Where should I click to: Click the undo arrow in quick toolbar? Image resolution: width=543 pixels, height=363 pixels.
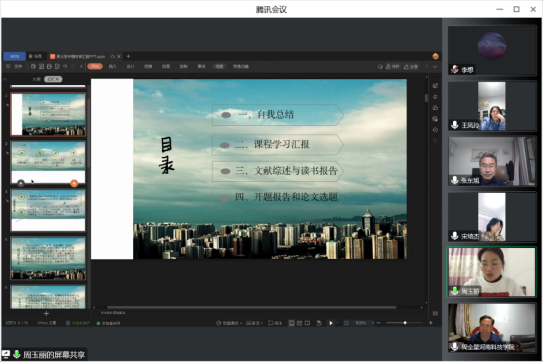[x=65, y=66]
